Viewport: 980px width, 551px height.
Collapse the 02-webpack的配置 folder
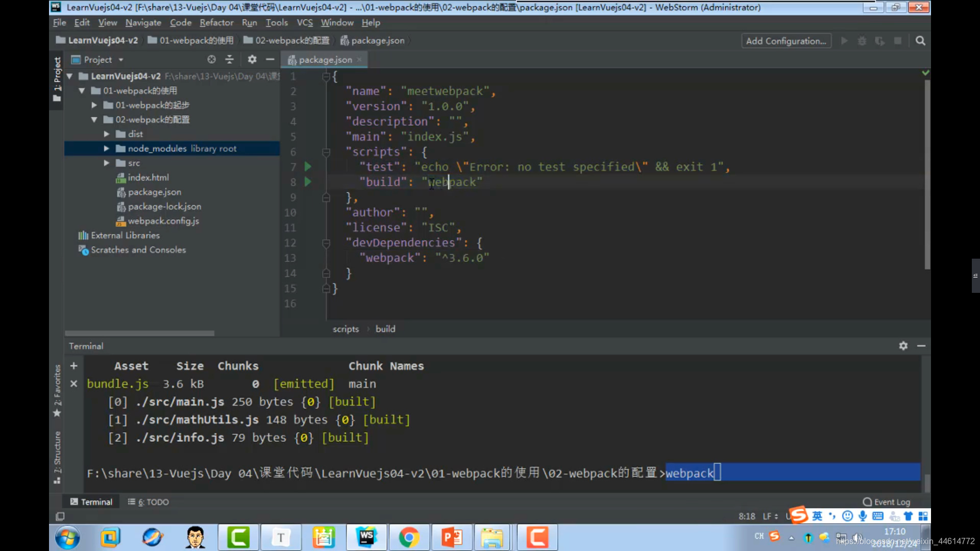(94, 119)
